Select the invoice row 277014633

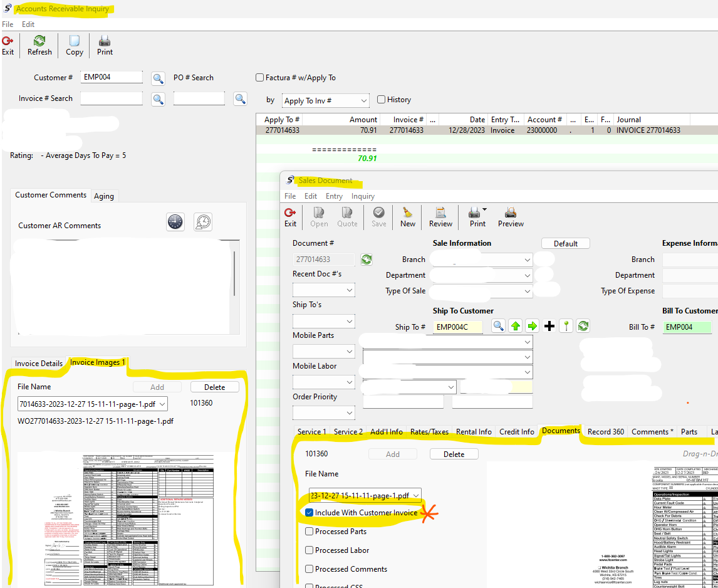(487, 130)
